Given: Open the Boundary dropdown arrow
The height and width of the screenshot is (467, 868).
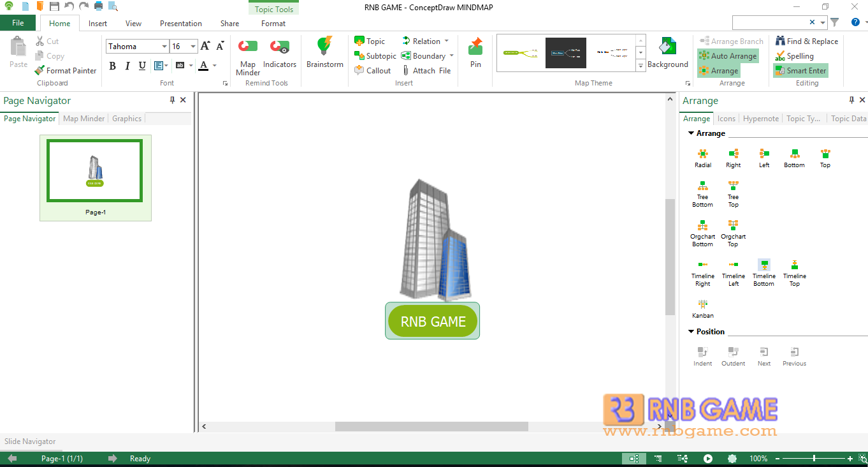Looking at the screenshot, I should coord(451,56).
